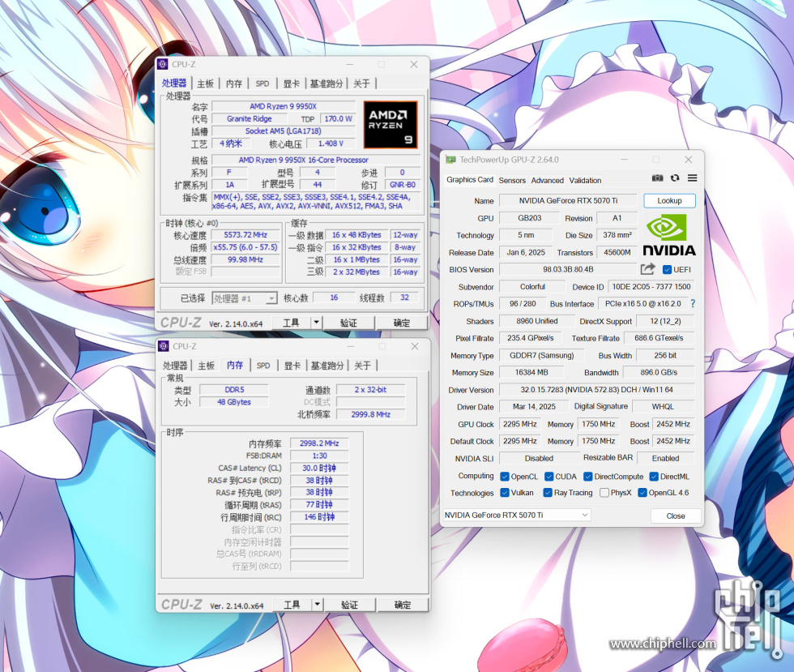The image size is (794, 672).
Task: Toggle the Ray Tracing checkbox
Action: 548,493
